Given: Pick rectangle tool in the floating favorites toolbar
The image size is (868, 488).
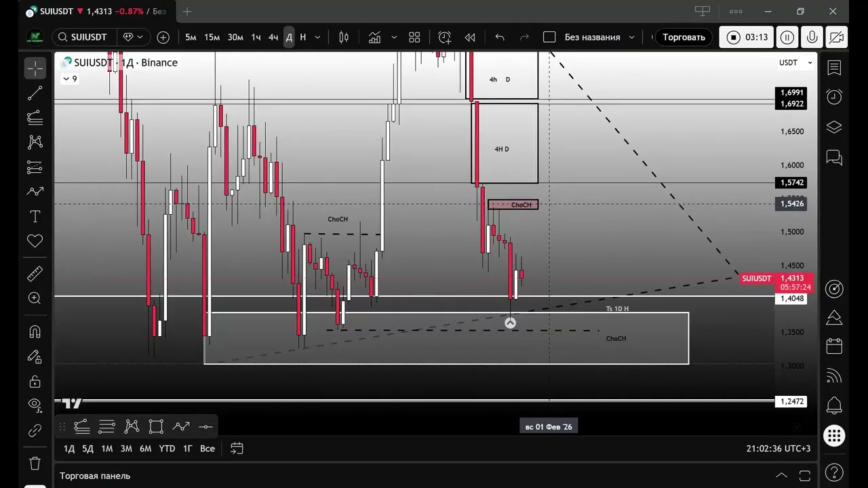Looking at the screenshot, I should [156, 426].
